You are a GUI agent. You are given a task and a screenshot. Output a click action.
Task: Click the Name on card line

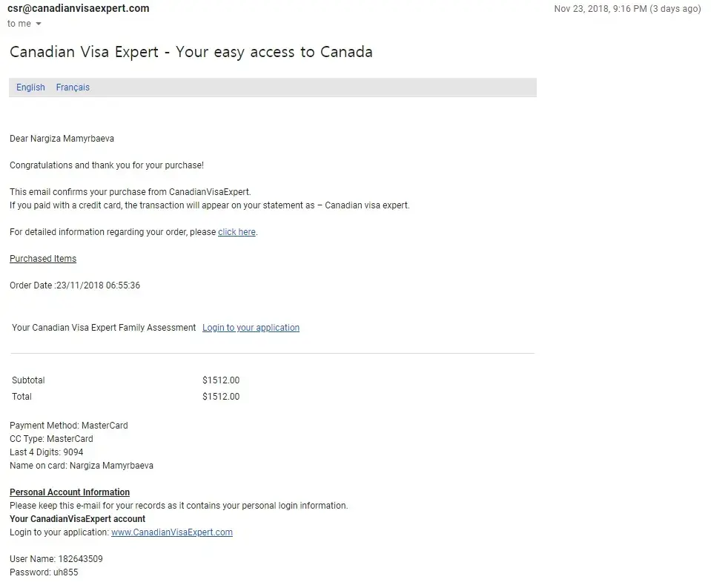pyautogui.click(x=82, y=466)
